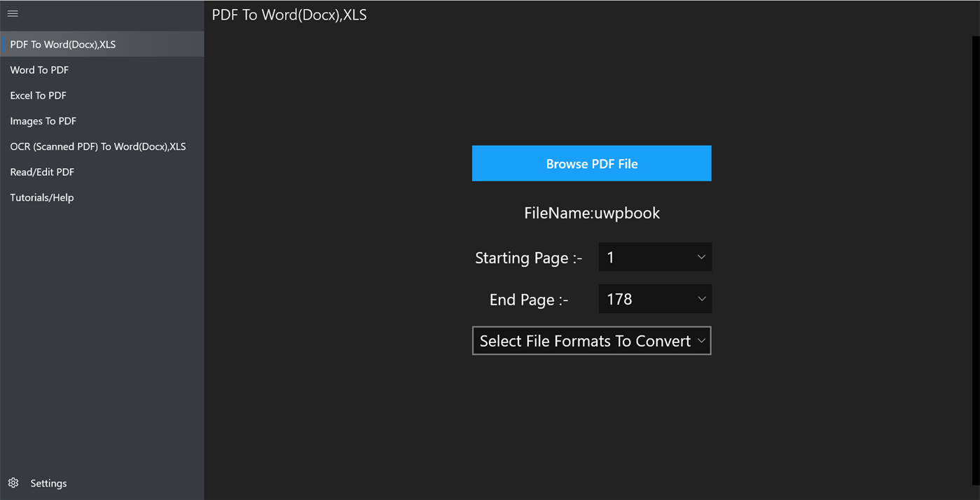Click the FileName:uwpbook label

tap(591, 213)
